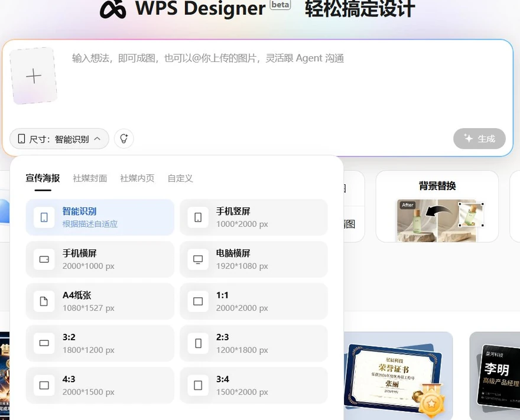Click the 3:4 ratio icon
Screen dimensions: 520x420
pos(198,385)
